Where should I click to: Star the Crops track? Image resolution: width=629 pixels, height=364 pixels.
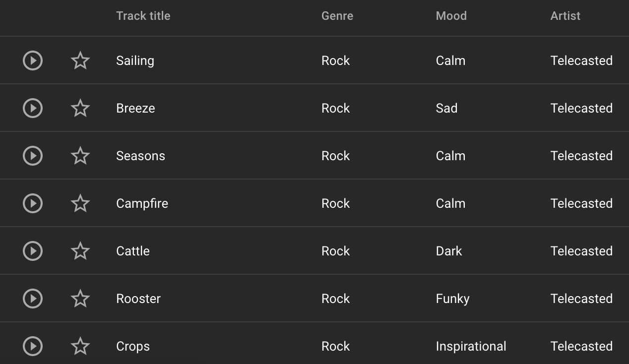click(x=80, y=346)
